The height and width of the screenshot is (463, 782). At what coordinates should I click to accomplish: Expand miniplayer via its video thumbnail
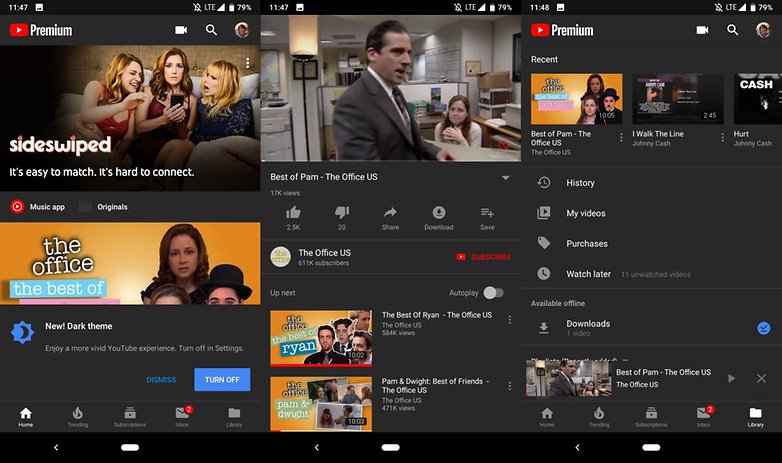pos(568,378)
